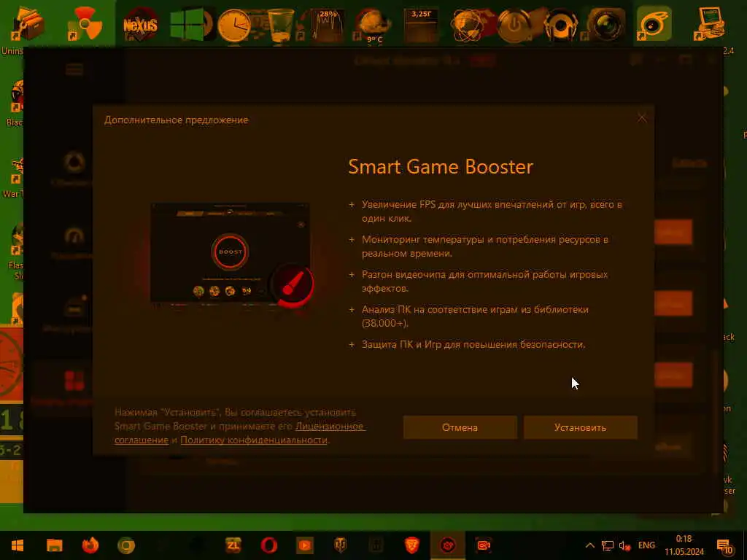Open the Driver Booster hamburger menu behind dialog
747x560 pixels.
(x=74, y=69)
